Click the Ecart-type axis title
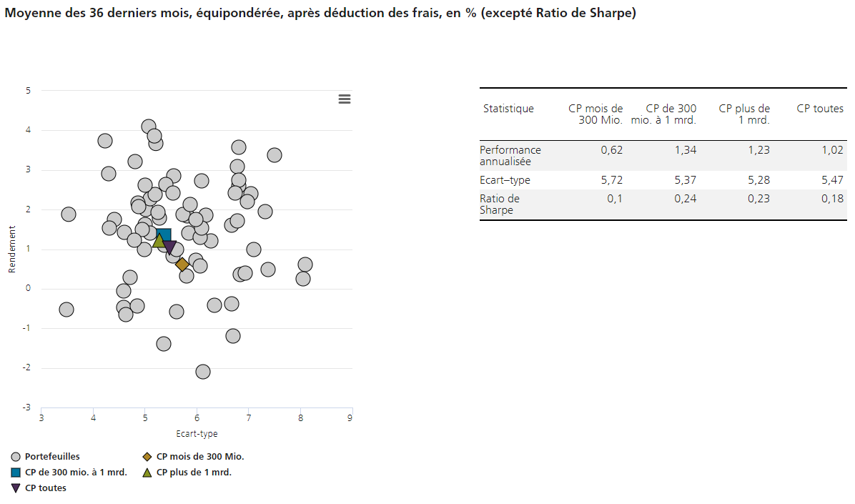The height and width of the screenshot is (504, 855). pos(197,433)
